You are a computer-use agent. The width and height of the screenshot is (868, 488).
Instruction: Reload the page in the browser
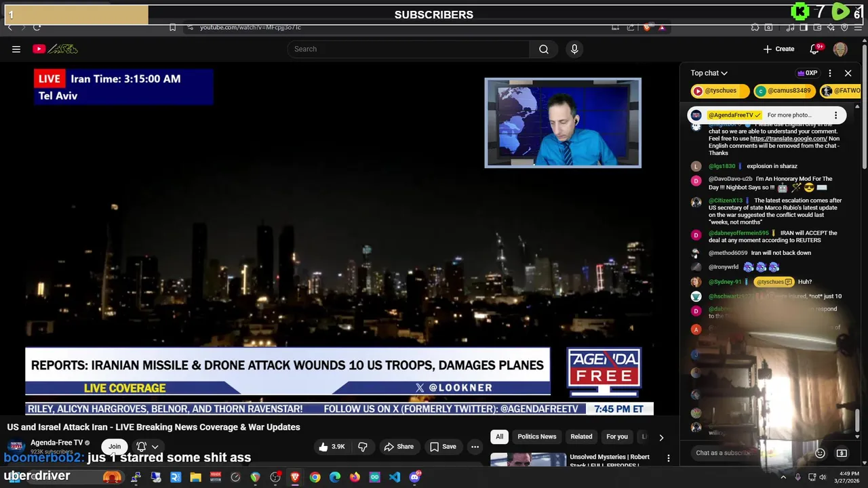click(x=37, y=27)
